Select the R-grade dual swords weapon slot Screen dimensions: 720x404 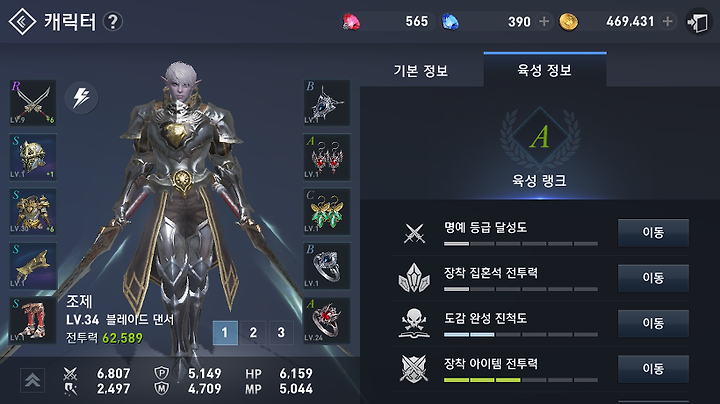tap(33, 103)
